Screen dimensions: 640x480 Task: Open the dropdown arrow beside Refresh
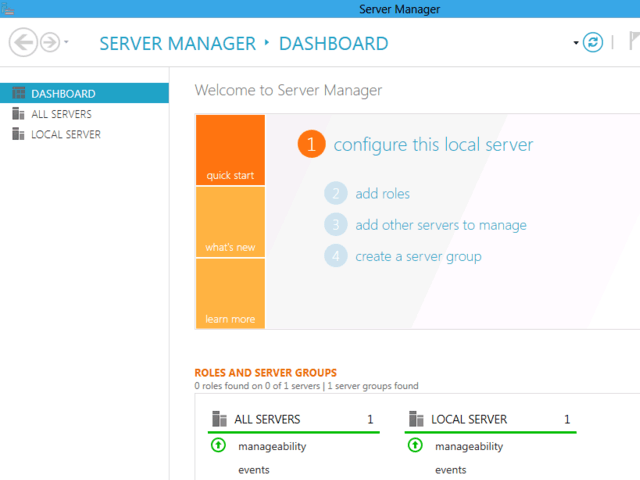click(576, 42)
